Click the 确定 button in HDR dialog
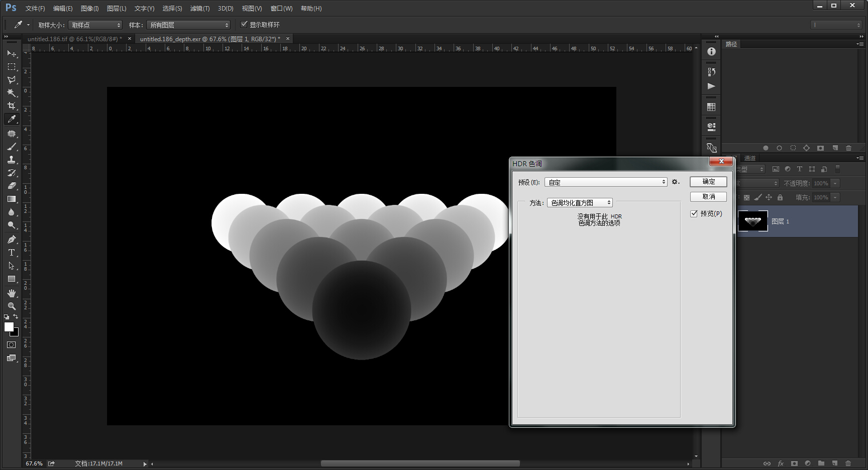Screen dimensions: 868x470 [x=708, y=182]
